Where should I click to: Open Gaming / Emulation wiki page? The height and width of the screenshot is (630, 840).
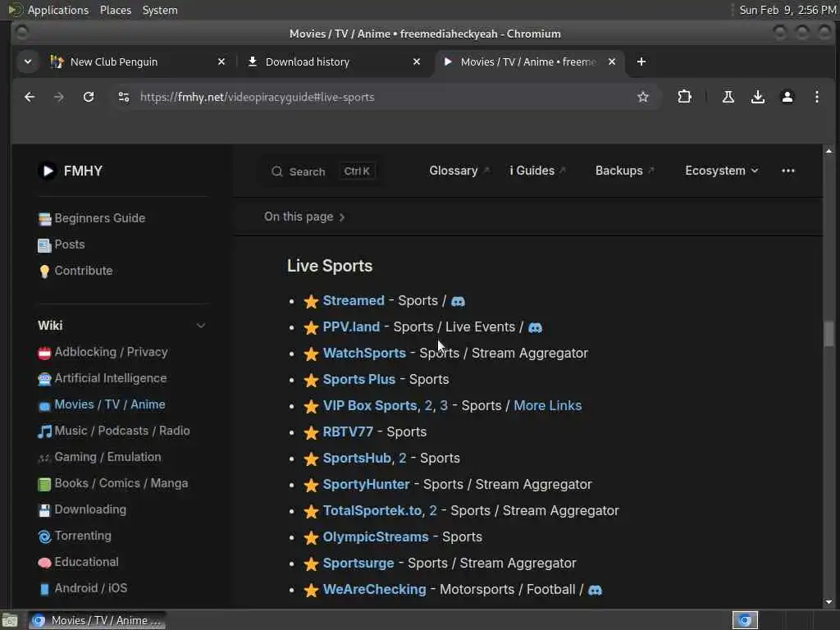pyautogui.click(x=99, y=457)
